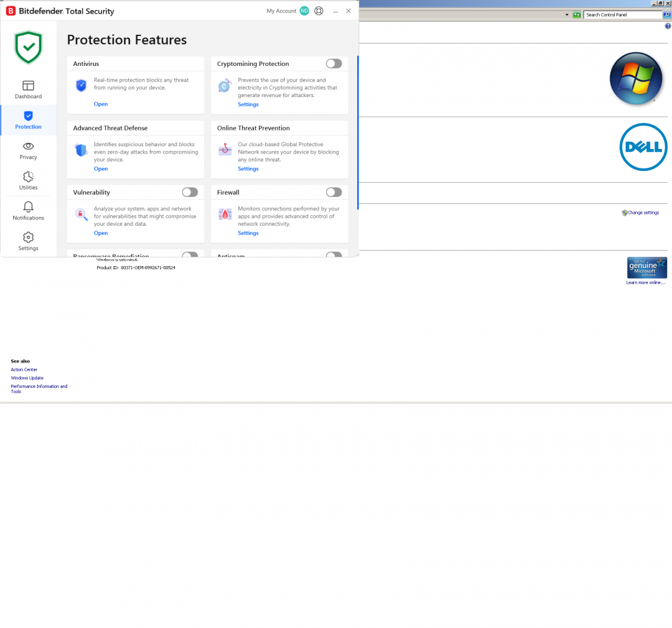The width and height of the screenshot is (672, 628).
Task: Click My Account in title bar
Action: coord(281,11)
